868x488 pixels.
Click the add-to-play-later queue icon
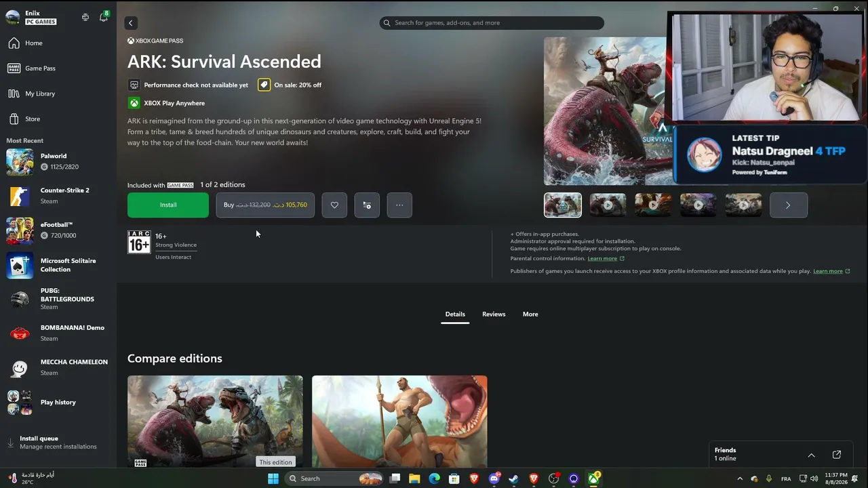[367, 205]
